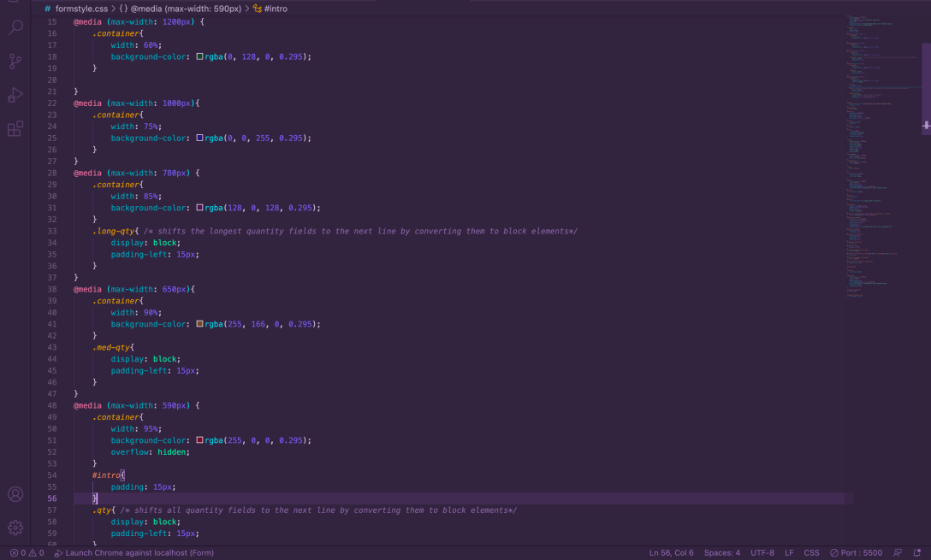
Task: Click the green color swatch on line 18
Action: (x=200, y=56)
